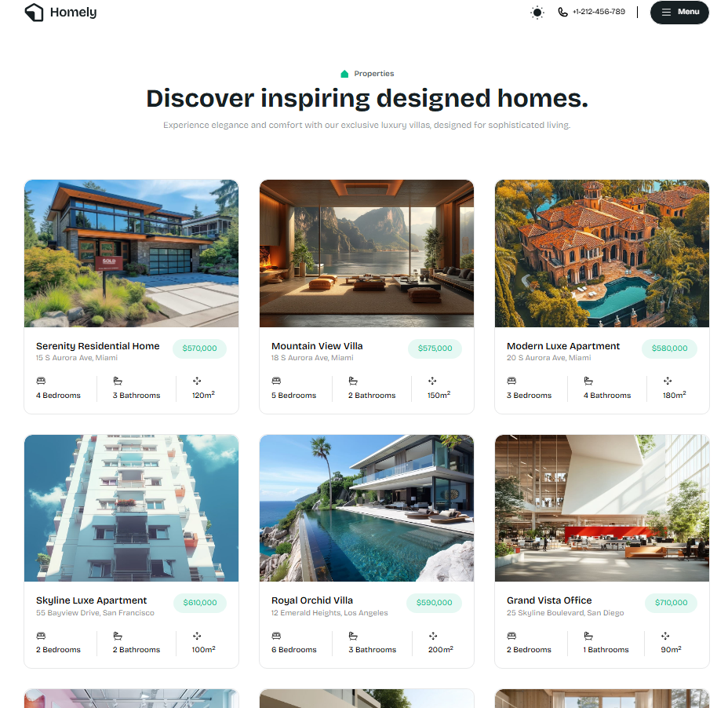Click area icon on Modern Luxe Apartment
This screenshot has height=708, width=728.
[x=668, y=381]
